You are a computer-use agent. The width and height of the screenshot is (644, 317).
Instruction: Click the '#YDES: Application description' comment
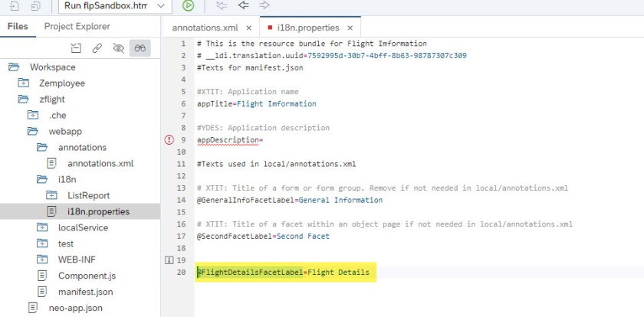point(263,128)
